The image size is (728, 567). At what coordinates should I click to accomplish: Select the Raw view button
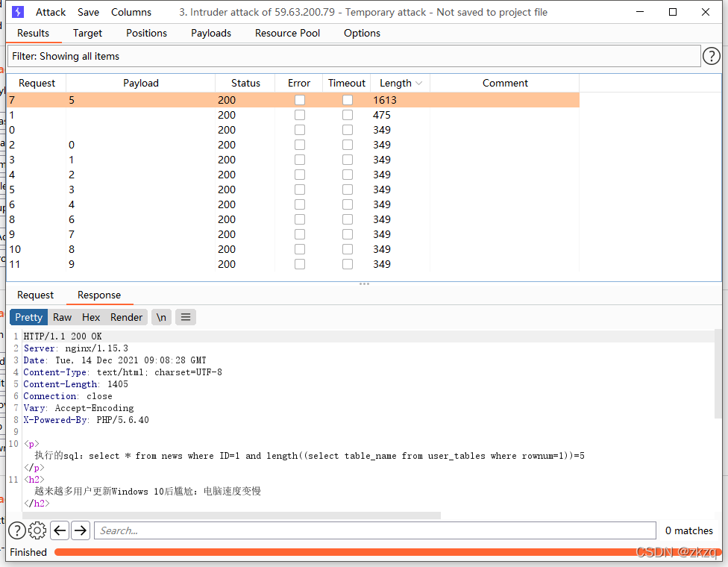point(62,317)
